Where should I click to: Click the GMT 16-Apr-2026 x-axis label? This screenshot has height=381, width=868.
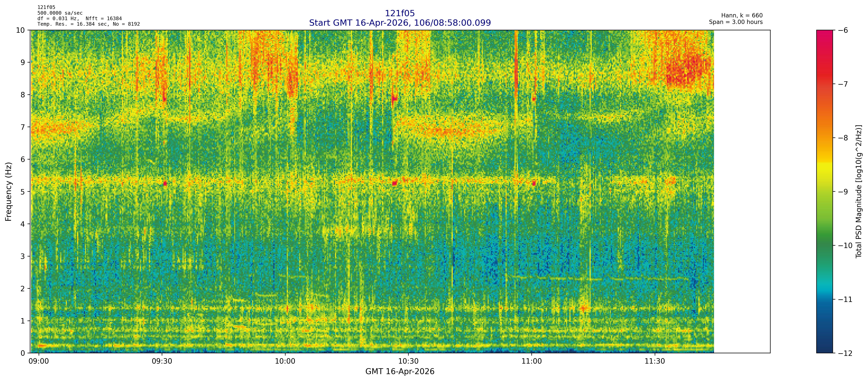(400, 372)
